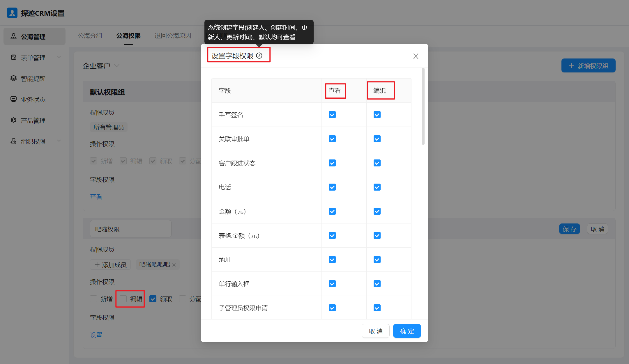Click the 公海管理 sidebar person icon
Image resolution: width=629 pixels, height=364 pixels.
[x=13, y=36]
